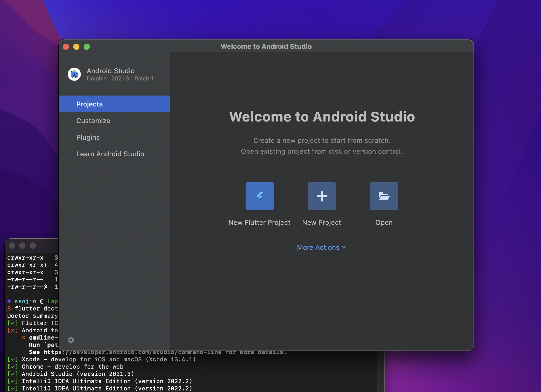Click the New Project text label
Image resolution: width=541 pixels, height=392 pixels.
tap(322, 222)
